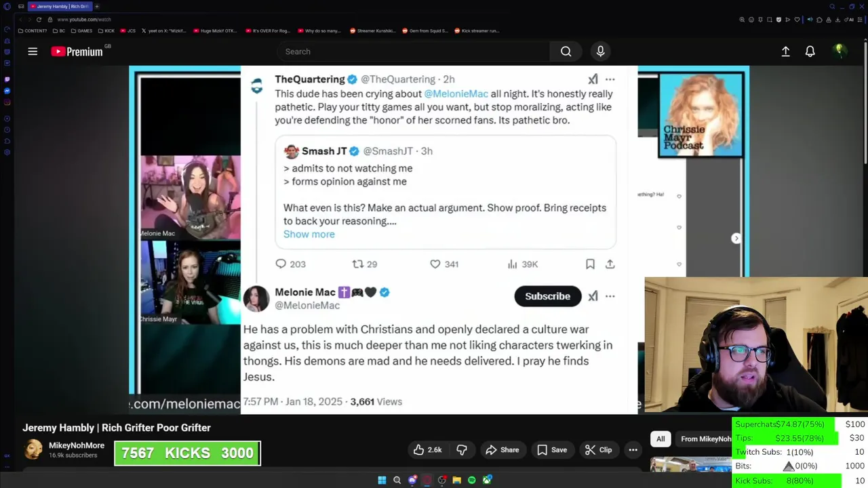Open CONTENT? bookmarks folder
The width and height of the screenshot is (868, 488).
click(x=33, y=30)
